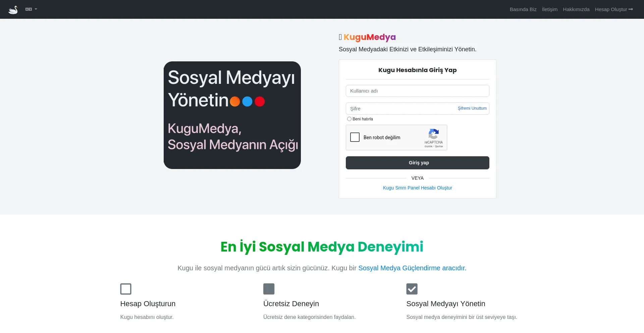644x333 pixels.
Task: Click text Ücretsiz dene kategorisinden faydalan.
Action: point(309,317)
